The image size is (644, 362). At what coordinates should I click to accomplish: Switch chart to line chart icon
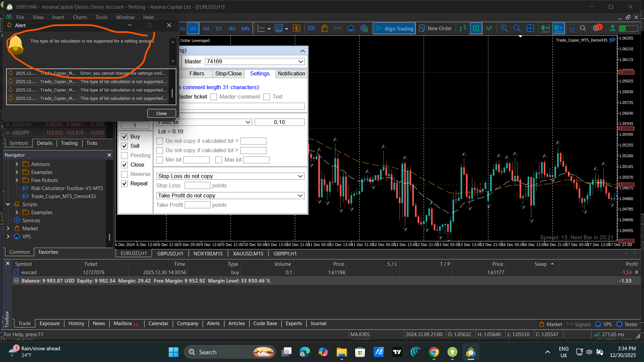pyautogui.click(x=489, y=28)
